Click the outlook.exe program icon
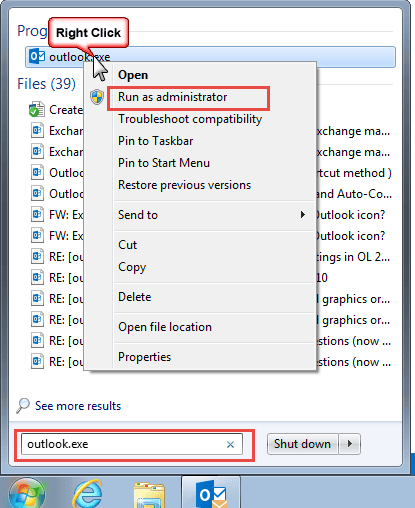The image size is (415, 508). coord(37,56)
